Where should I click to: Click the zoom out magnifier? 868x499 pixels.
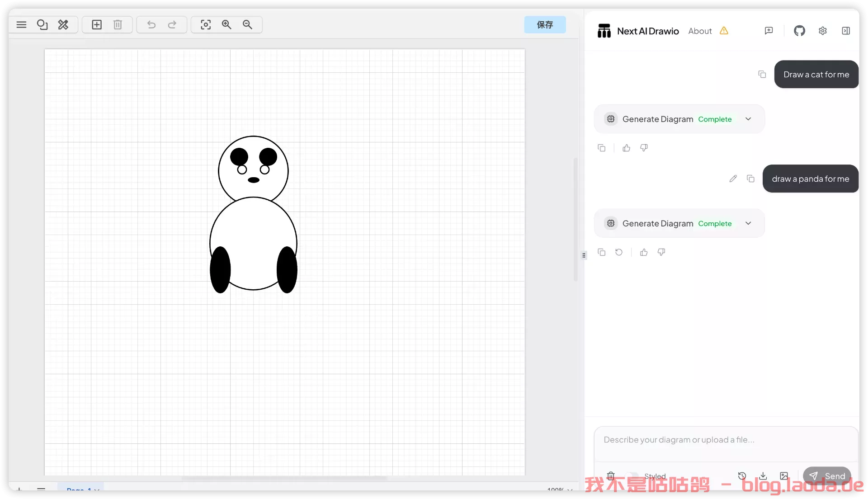[x=247, y=24]
